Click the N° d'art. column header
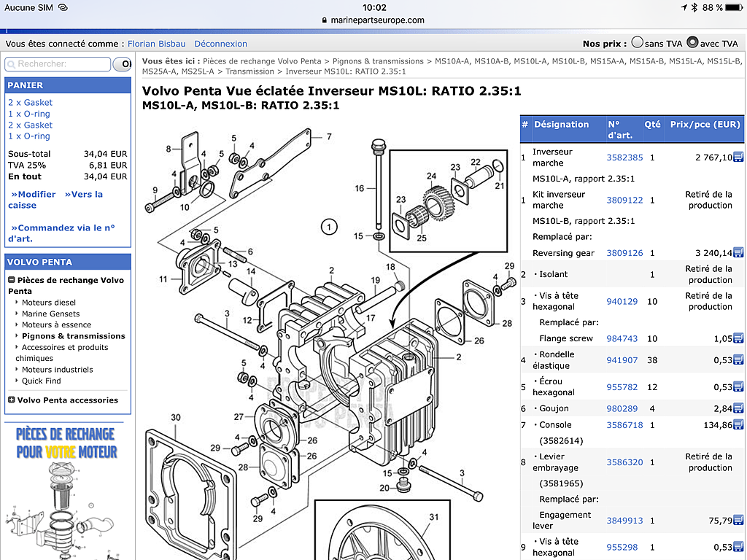The image size is (747, 560). [620, 130]
